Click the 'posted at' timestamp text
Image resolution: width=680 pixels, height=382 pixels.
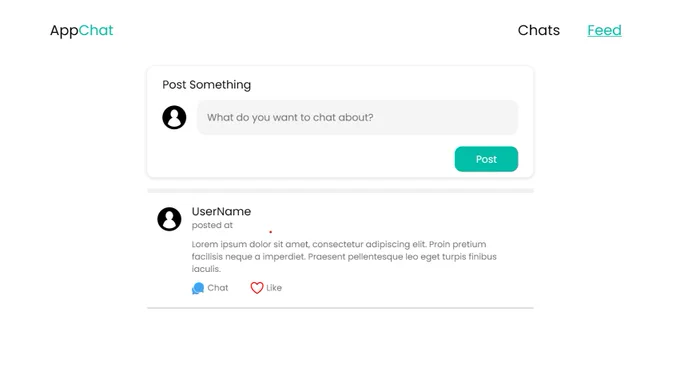(x=212, y=225)
